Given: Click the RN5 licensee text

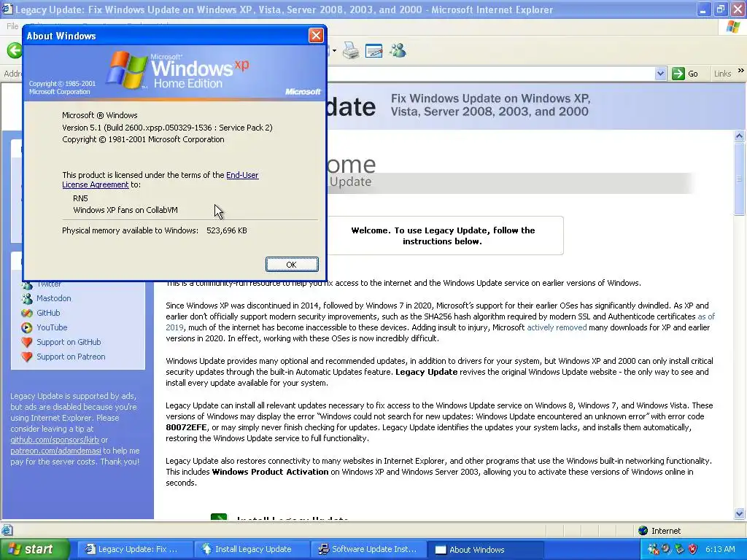Looking at the screenshot, I should [x=80, y=198].
